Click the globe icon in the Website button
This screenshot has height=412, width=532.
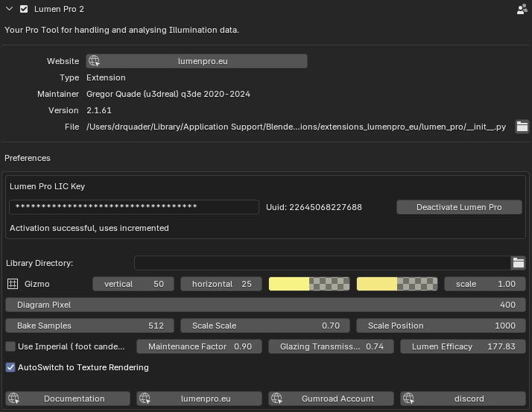(x=94, y=61)
